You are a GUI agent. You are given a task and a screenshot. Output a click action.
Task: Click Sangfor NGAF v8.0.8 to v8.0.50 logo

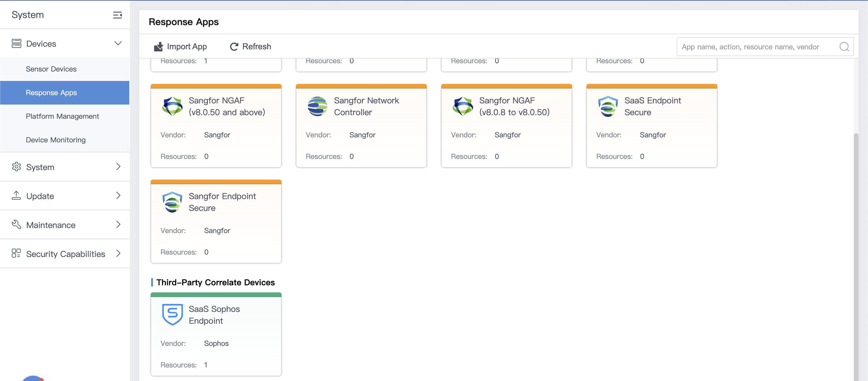coord(463,106)
